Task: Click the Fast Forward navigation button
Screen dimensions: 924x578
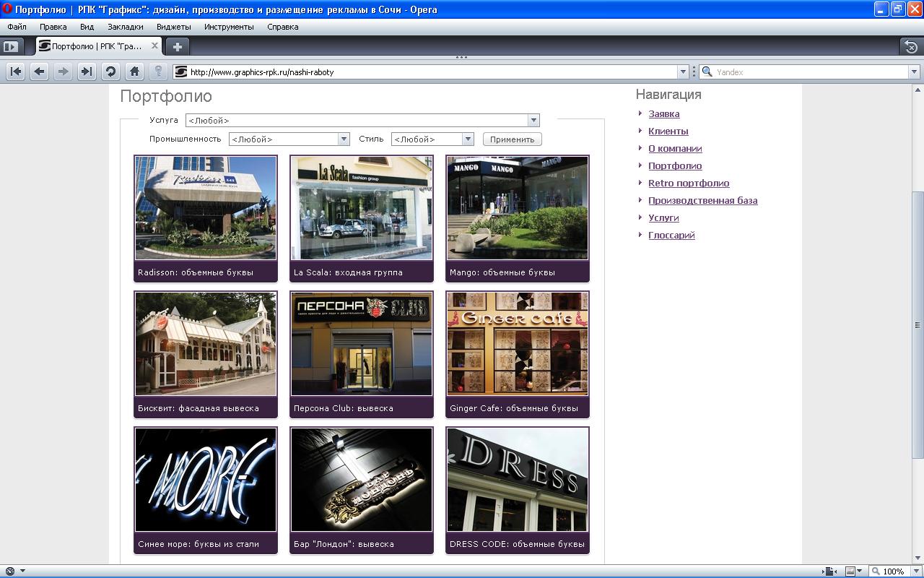Action: pyautogui.click(x=87, y=72)
